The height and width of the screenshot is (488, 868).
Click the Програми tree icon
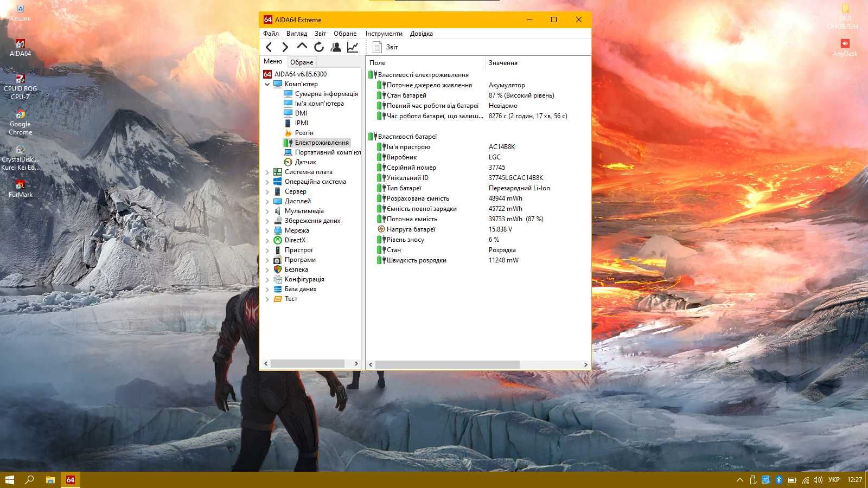click(x=278, y=260)
